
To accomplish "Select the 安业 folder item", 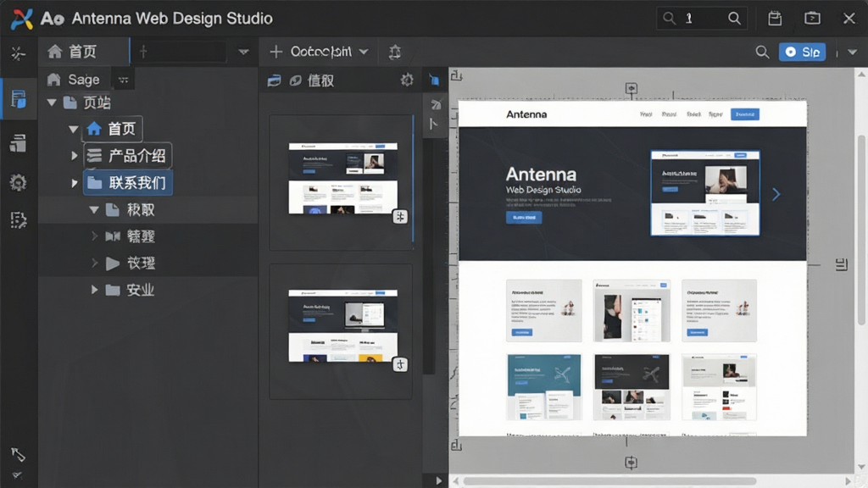I will [x=130, y=290].
